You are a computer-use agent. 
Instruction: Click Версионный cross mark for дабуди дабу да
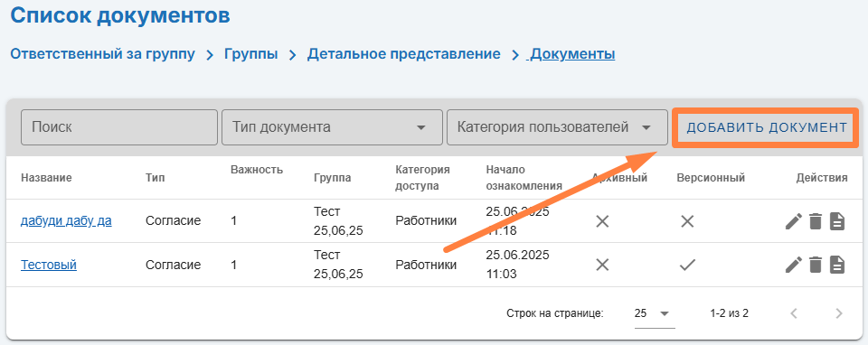click(687, 221)
